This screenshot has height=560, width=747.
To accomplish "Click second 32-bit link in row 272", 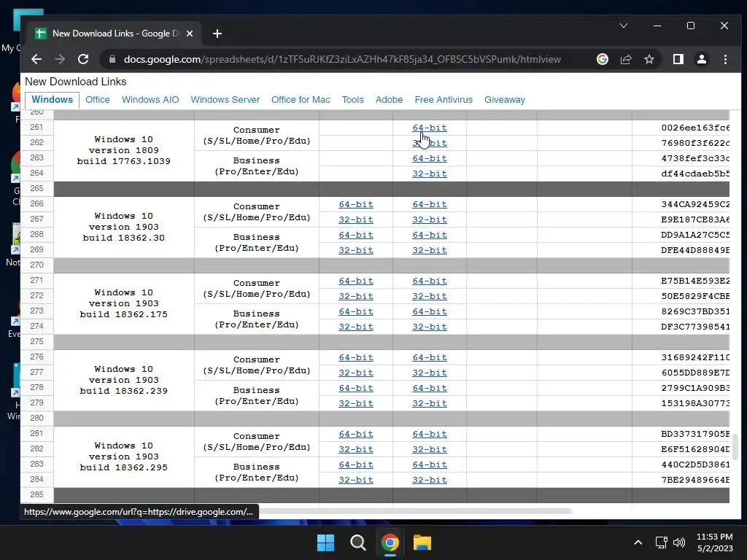I will pos(430,296).
